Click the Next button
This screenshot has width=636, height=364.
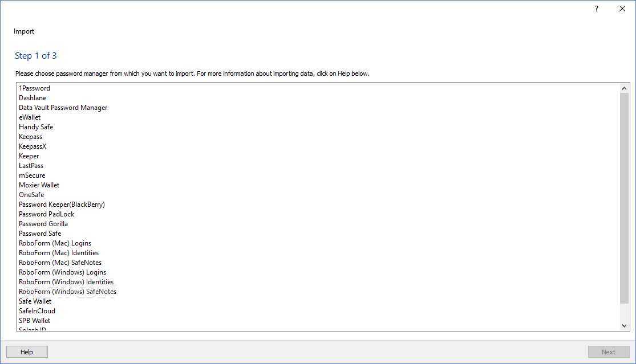(609, 352)
